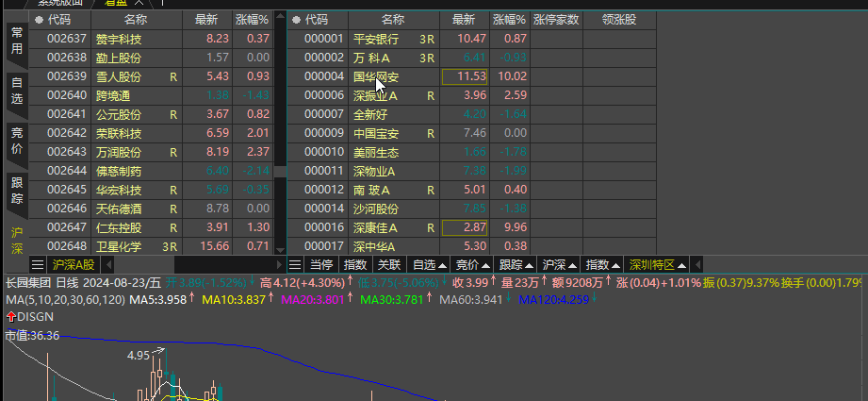Select the 平安银行 row
868x401 pixels.
(471, 39)
